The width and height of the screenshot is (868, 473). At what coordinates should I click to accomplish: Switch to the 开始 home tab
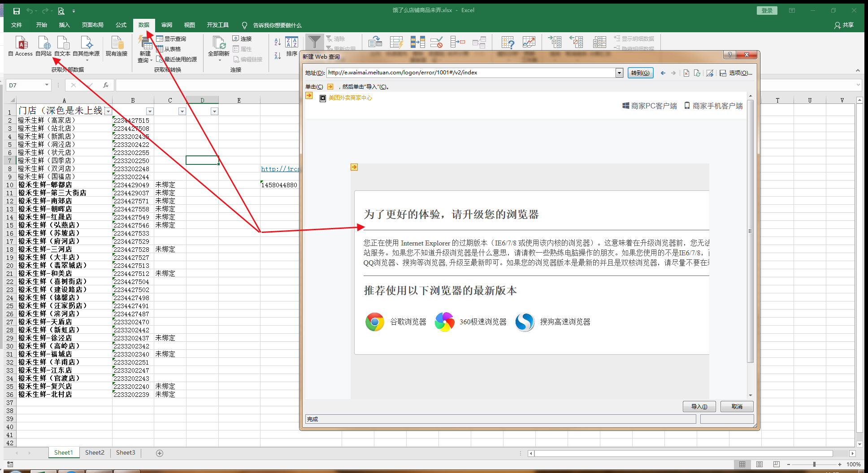click(42, 25)
